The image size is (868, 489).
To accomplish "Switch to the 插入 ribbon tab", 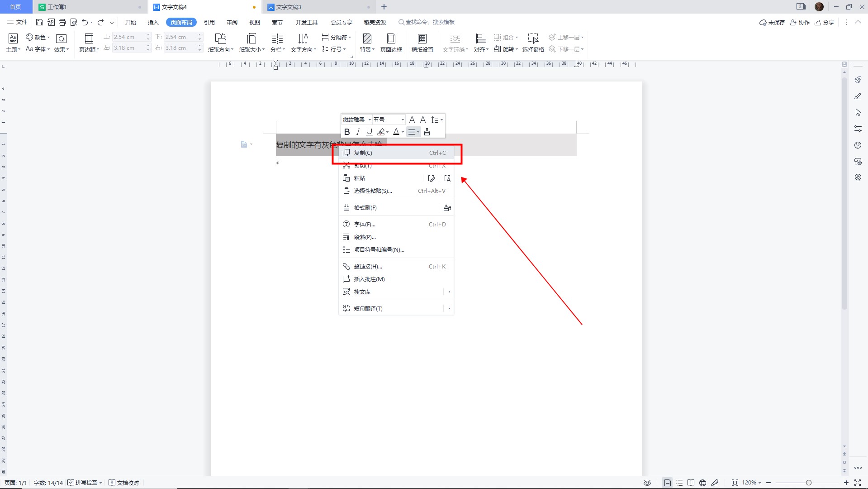I will 153,22.
